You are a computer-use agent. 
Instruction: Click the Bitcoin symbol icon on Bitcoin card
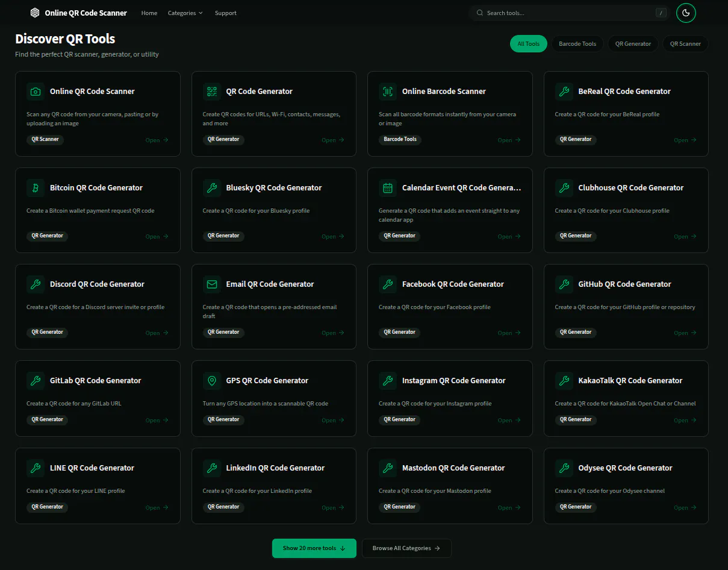click(36, 188)
